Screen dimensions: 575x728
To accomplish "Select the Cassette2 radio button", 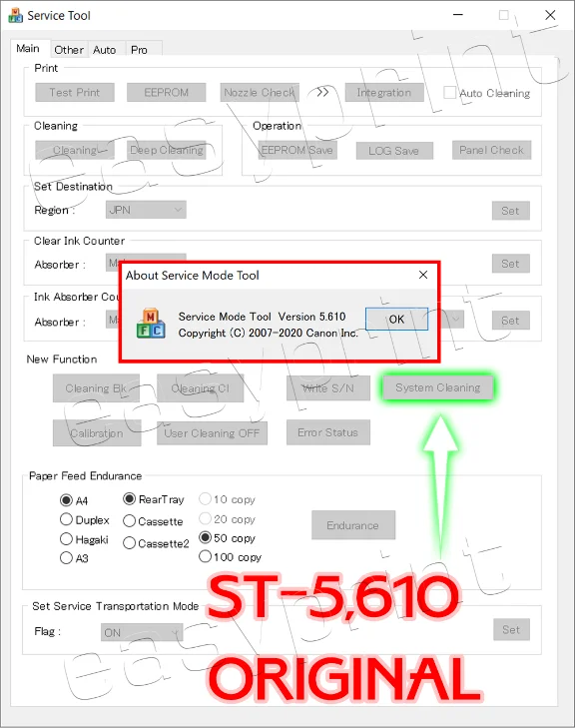I will [130, 542].
